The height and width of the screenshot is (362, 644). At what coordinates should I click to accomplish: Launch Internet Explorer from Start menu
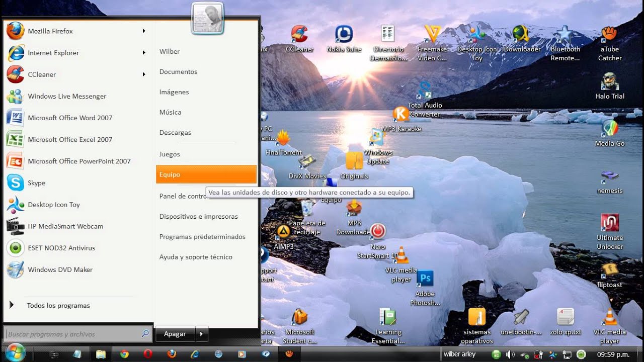click(78, 53)
